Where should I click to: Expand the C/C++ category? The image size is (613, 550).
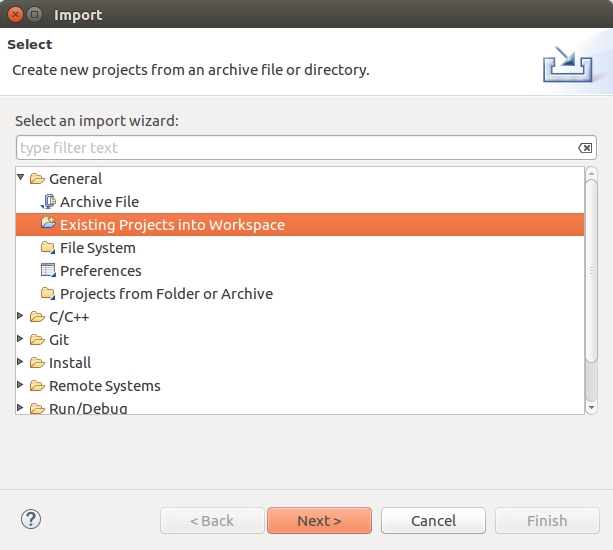click(21, 317)
